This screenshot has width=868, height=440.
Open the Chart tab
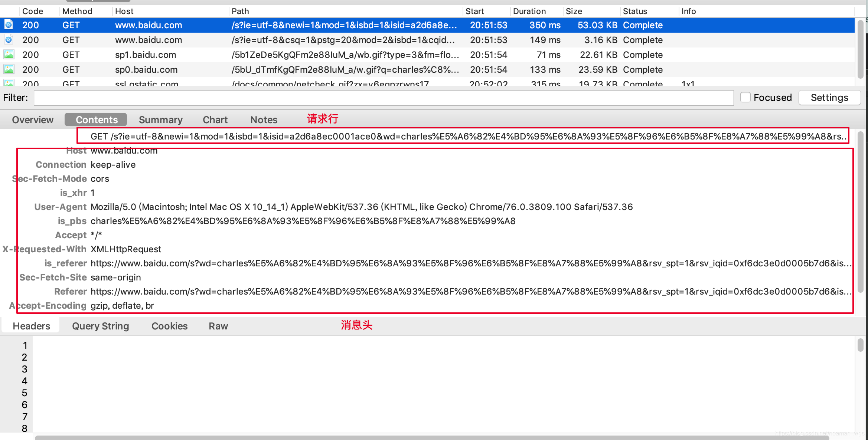pyautogui.click(x=215, y=120)
